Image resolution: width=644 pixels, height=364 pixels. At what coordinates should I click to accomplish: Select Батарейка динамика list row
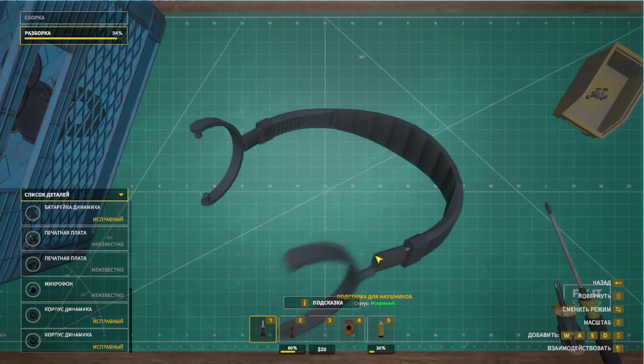point(74,213)
